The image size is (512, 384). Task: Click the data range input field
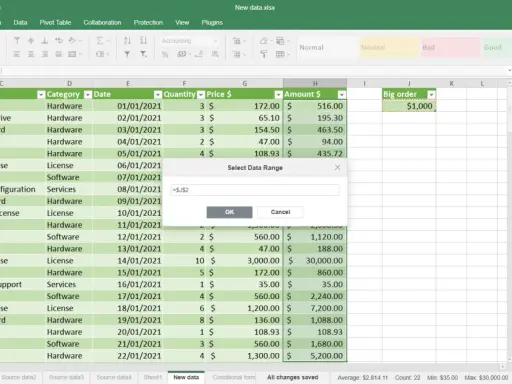point(255,190)
